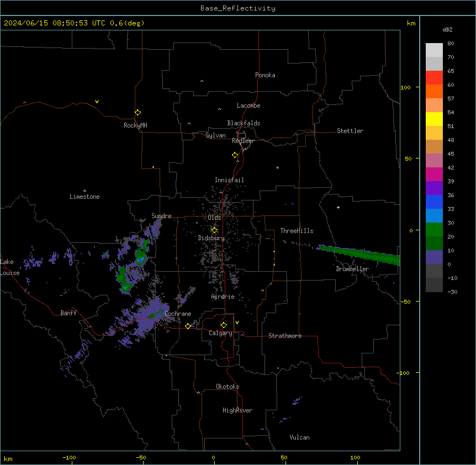Image resolution: width=476 pixels, height=465 pixels.
Task: Click the yellow V marker northwest of RockyMH
Action: pos(97,102)
